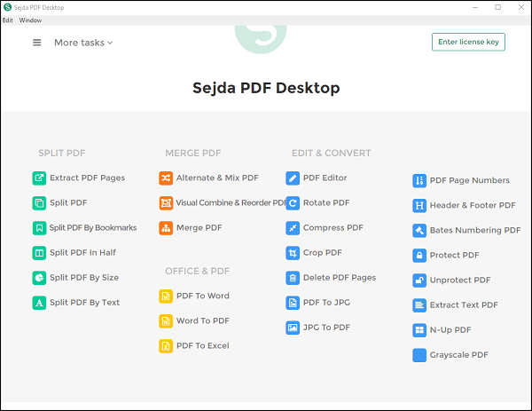This screenshot has width=532, height=411.
Task: Open the Extract Text PDF link
Action: pos(464,304)
